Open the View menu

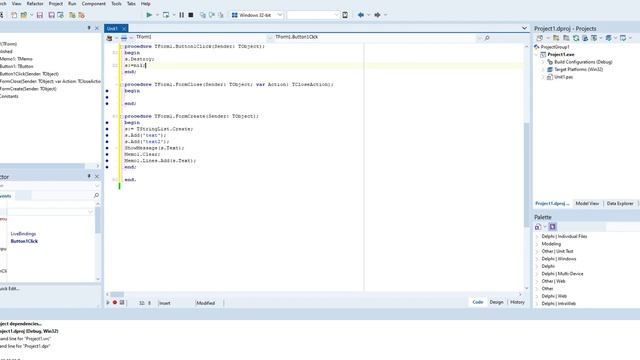(17, 4)
